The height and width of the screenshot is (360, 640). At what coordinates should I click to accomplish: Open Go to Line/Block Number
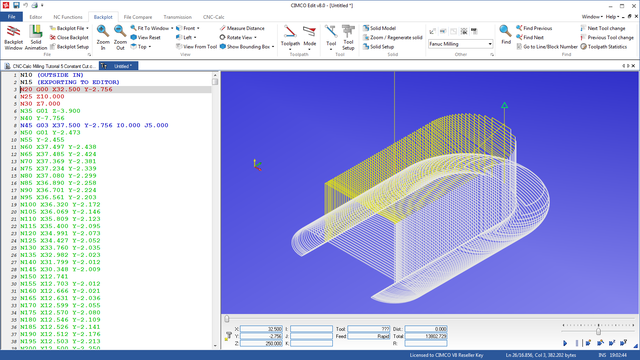pyautogui.click(x=547, y=47)
